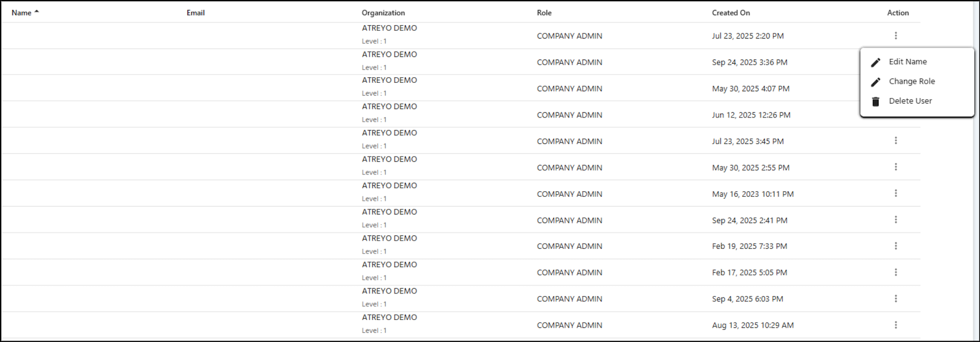Select the Delete User option
The height and width of the screenshot is (342, 980).
[910, 101]
